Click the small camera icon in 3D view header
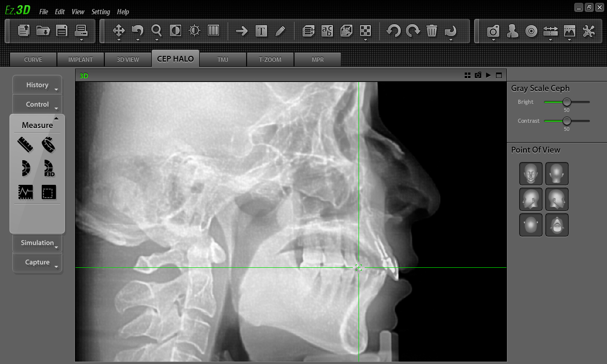 click(478, 75)
